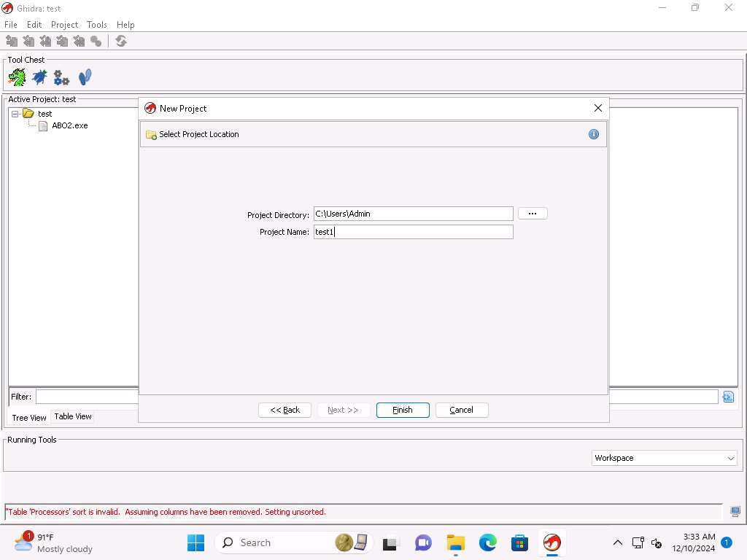The image size is (747, 560).
Task: Click the blue info help icon
Action: coord(593,134)
